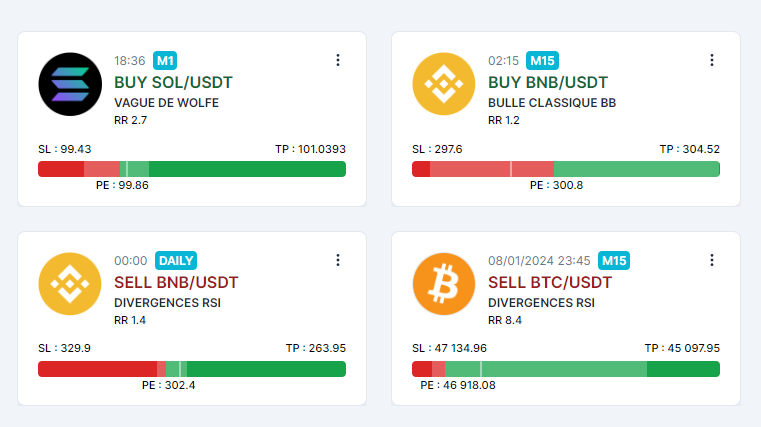Open the SELL BTC/USDT signal title

pos(550,282)
